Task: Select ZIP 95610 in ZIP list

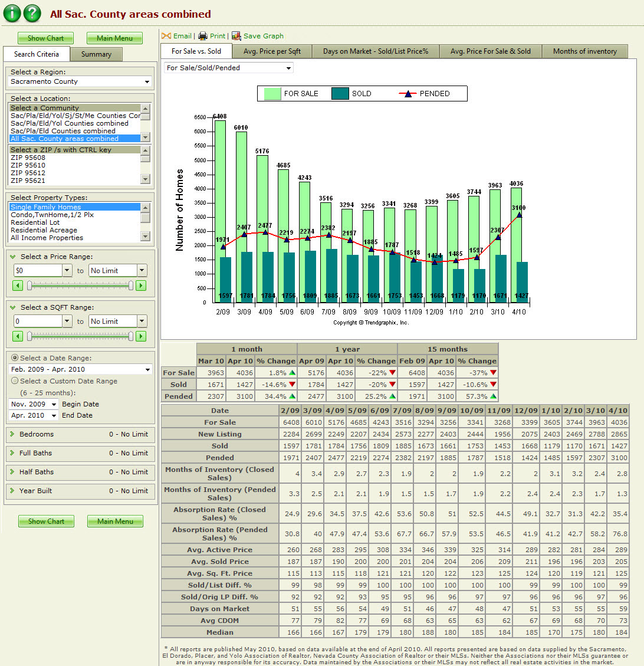Action: pyautogui.click(x=75, y=165)
